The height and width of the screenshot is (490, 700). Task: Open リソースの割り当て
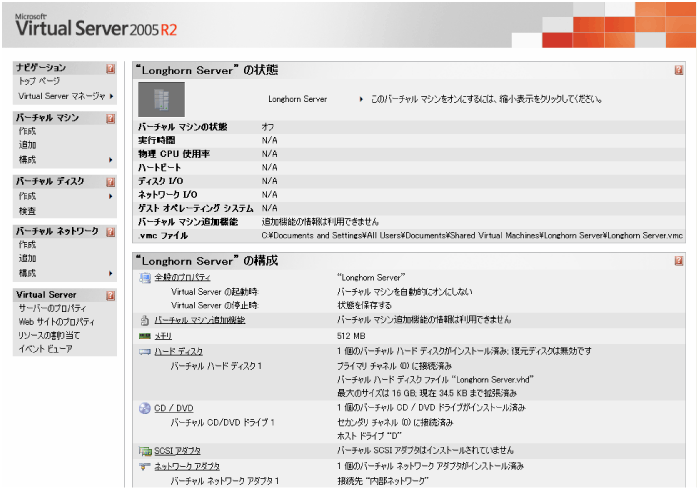pyautogui.click(x=49, y=336)
